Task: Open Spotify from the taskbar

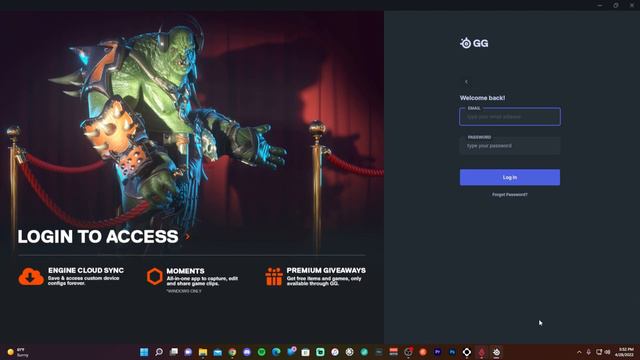Action: (x=262, y=352)
